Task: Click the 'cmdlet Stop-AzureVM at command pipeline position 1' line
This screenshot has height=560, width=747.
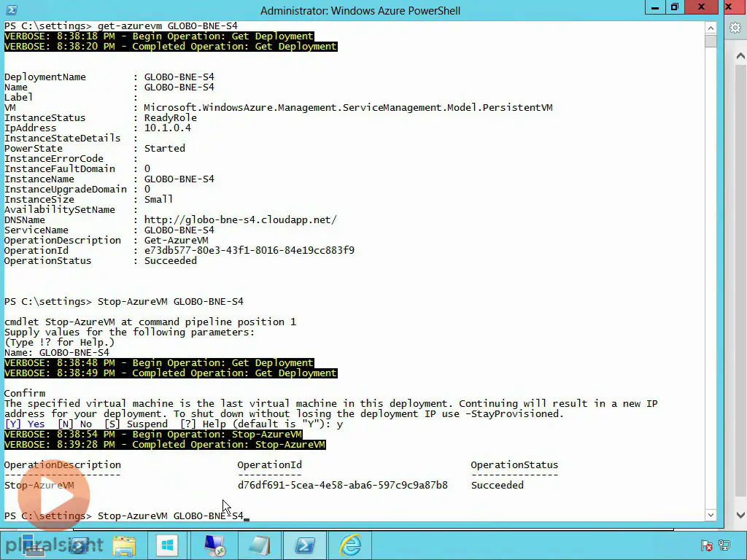Action: [x=150, y=322]
